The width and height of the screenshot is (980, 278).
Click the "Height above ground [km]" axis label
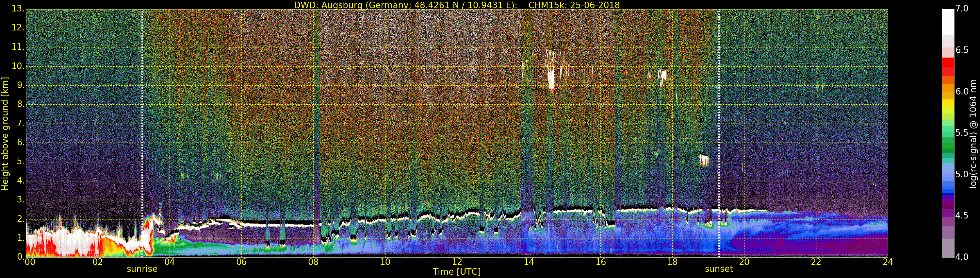(x=5, y=134)
